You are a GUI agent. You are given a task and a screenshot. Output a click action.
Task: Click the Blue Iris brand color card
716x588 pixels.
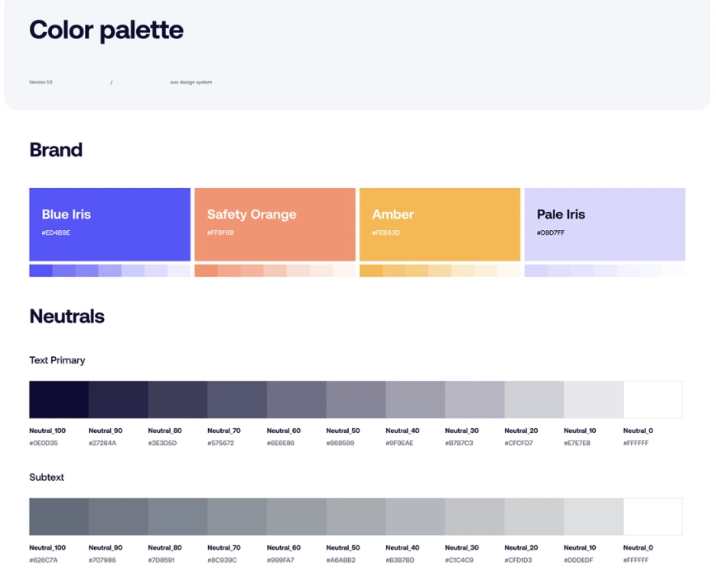pos(109,224)
